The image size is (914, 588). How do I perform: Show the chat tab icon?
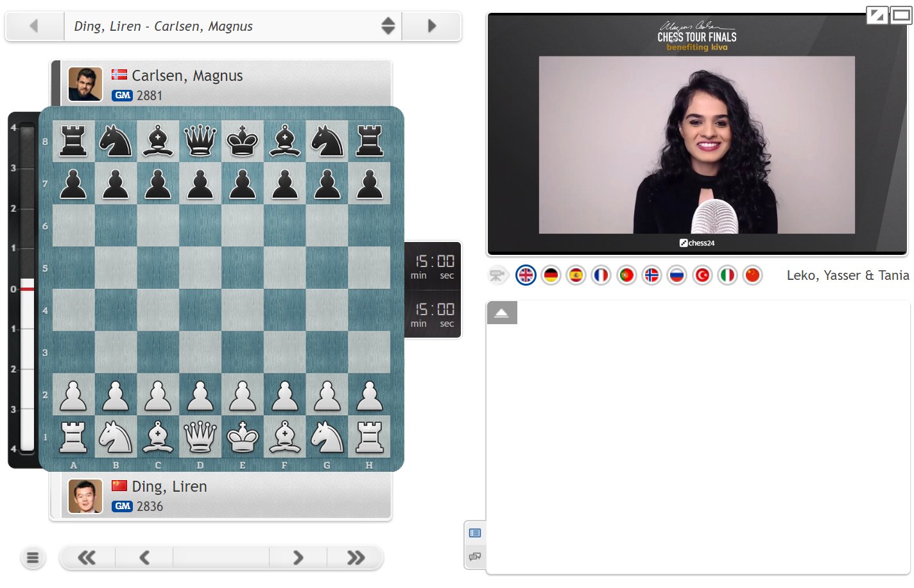pos(475,557)
